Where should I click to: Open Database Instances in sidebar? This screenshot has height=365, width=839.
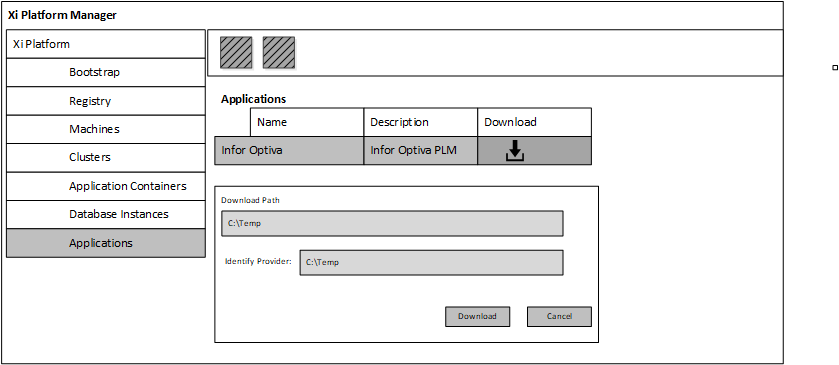click(105, 214)
